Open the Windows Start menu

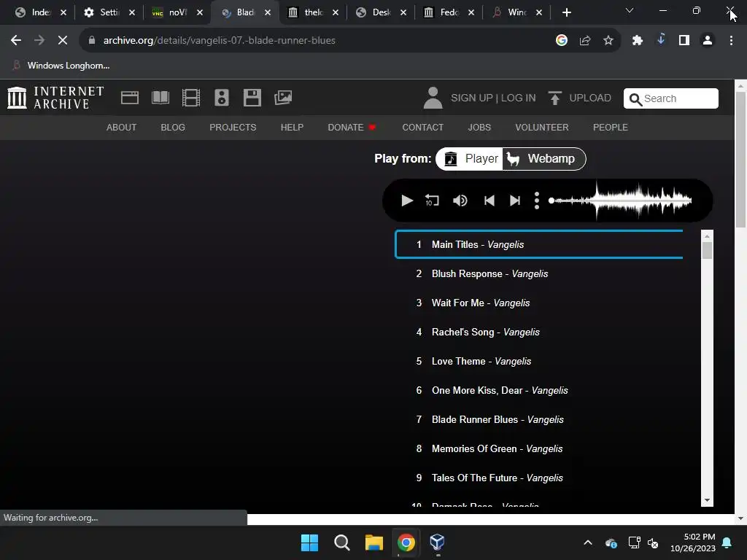(x=309, y=542)
